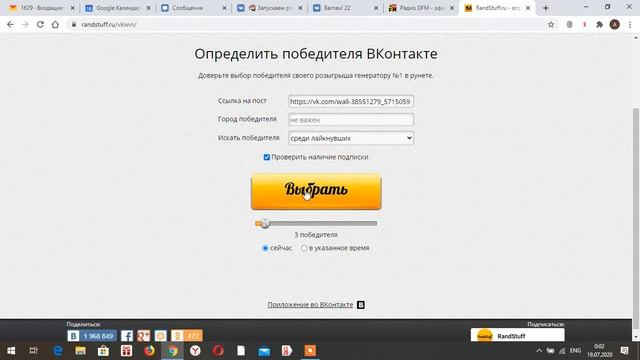Image resolution: width=640 pixels, height=360 pixels.
Task: Click the winners count slider handle
Action: click(x=265, y=223)
